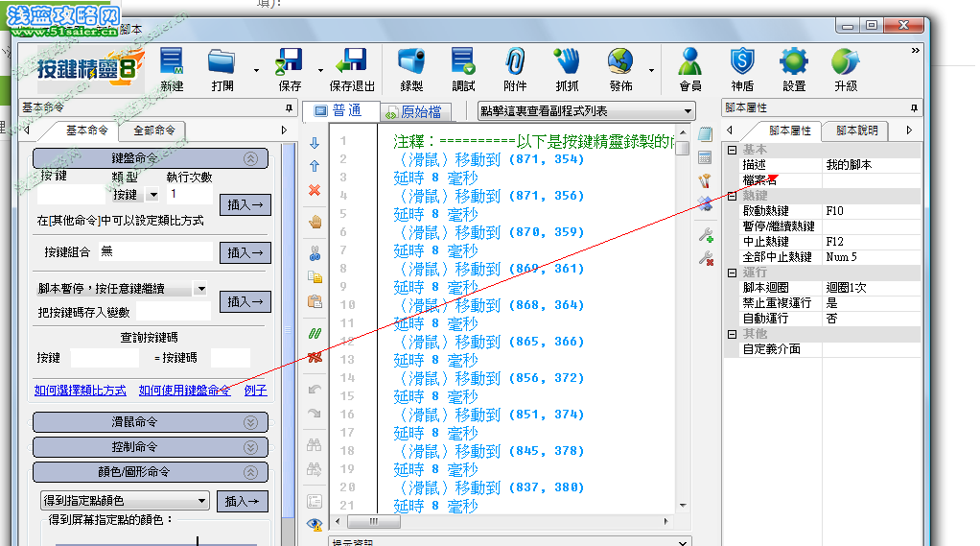Click the hand icon in editor toolbar

pyautogui.click(x=315, y=222)
